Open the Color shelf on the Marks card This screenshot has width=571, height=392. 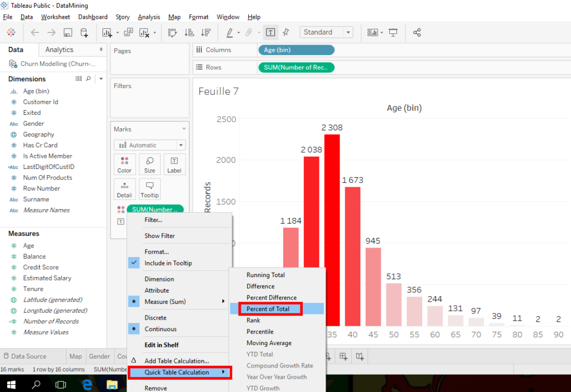pos(125,164)
